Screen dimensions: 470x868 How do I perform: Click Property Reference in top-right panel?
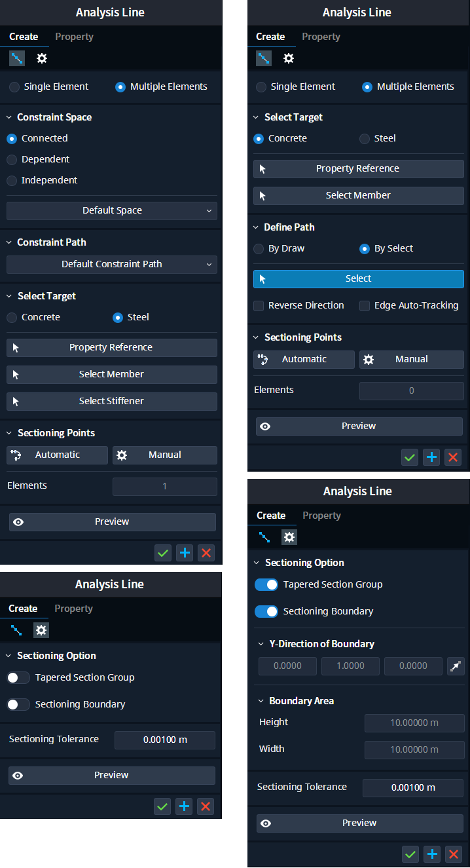click(x=359, y=168)
